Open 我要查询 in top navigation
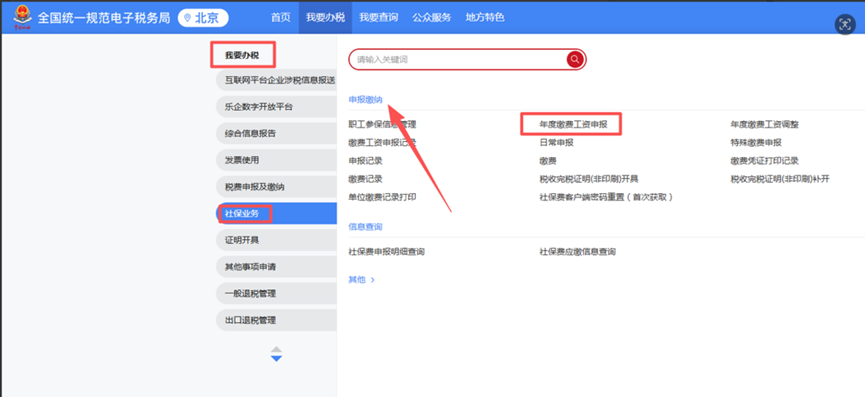 point(379,17)
